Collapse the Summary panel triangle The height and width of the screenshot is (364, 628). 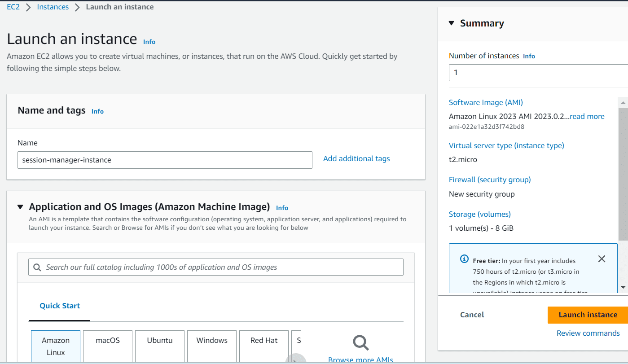point(452,23)
